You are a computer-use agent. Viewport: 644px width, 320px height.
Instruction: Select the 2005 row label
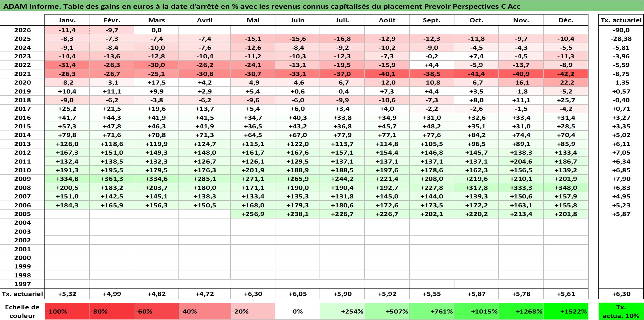pos(23,214)
